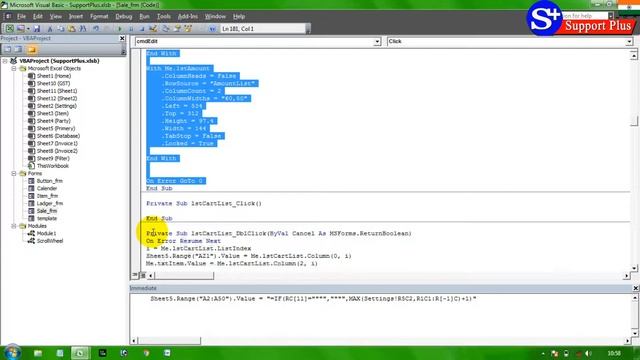Collapse the Forms folder

14,173
